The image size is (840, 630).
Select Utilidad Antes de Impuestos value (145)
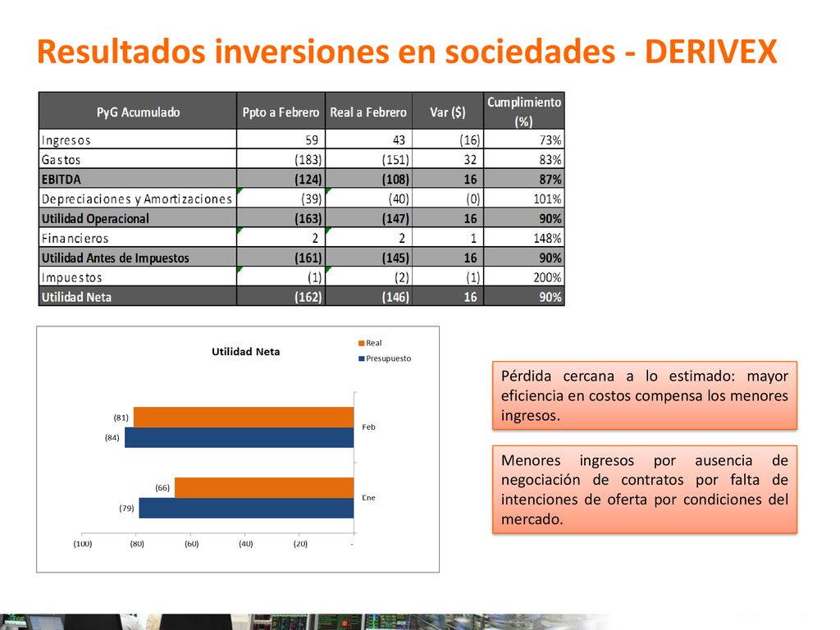tap(395, 258)
